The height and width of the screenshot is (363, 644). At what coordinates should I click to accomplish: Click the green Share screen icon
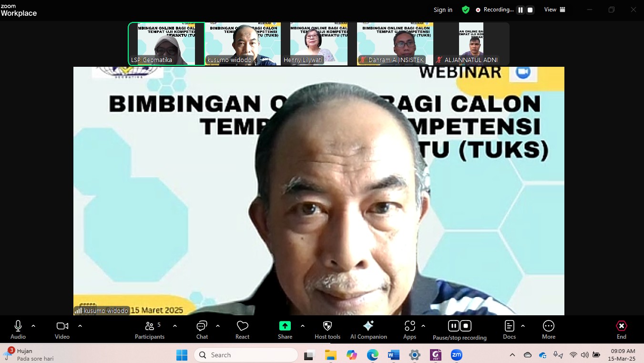[x=285, y=326]
